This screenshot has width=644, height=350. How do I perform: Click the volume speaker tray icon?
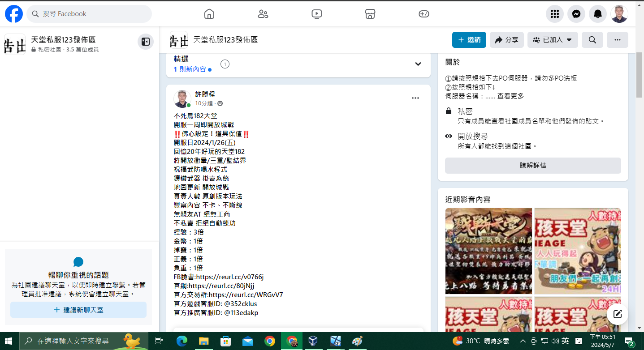[x=555, y=341]
